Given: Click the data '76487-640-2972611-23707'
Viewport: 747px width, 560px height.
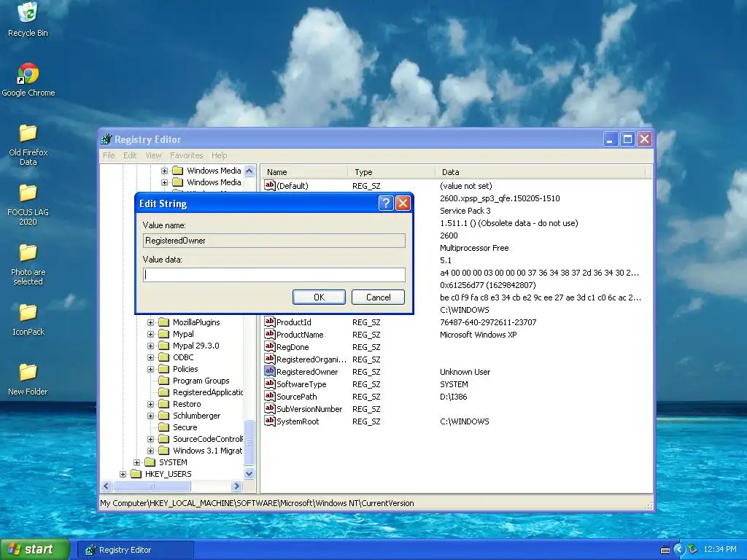Looking at the screenshot, I should (488, 322).
